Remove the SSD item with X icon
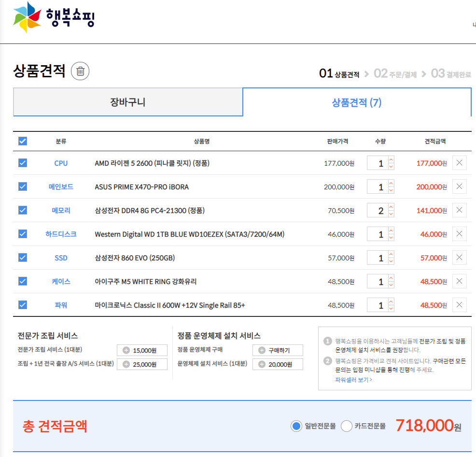Image resolution: width=476 pixels, height=457 pixels. click(x=459, y=257)
